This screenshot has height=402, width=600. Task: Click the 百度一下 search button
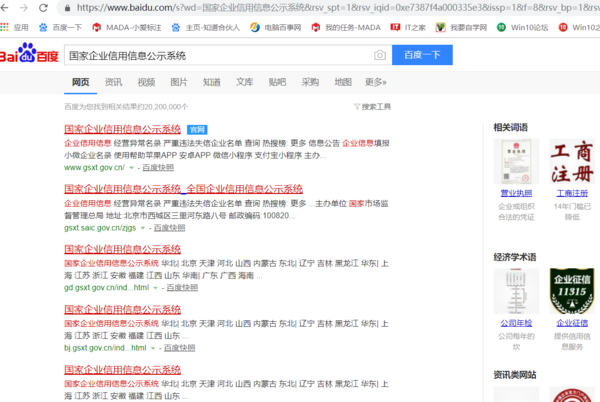point(422,55)
